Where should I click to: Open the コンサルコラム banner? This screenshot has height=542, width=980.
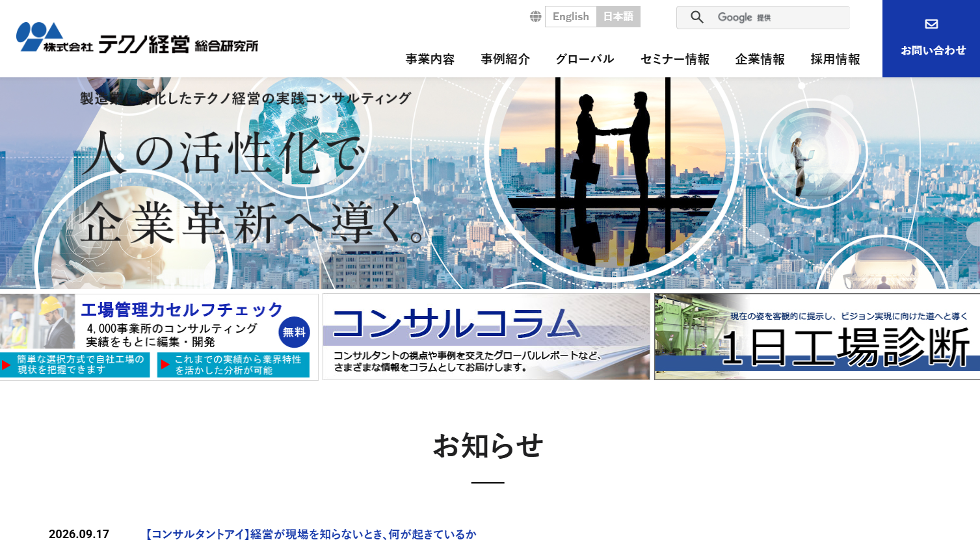(486, 337)
